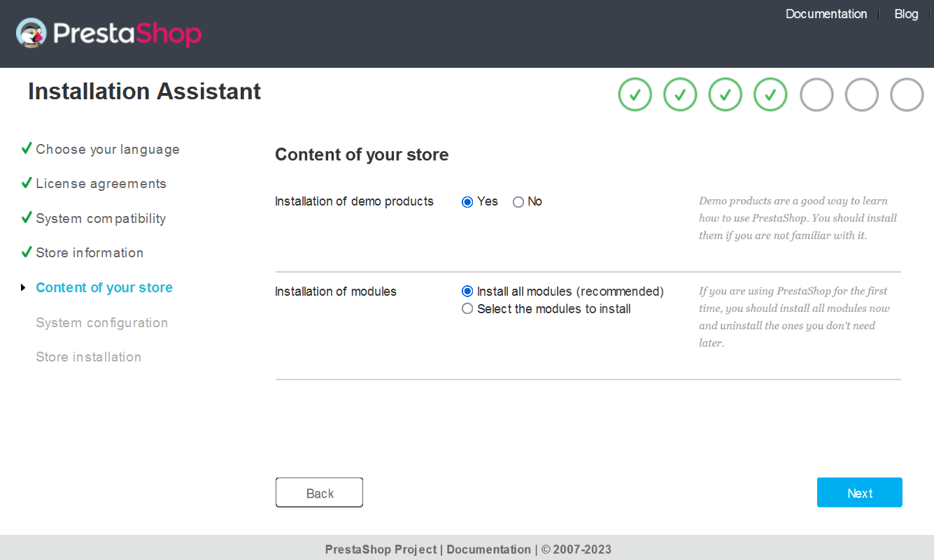The height and width of the screenshot is (560, 934).
Task: Click the sixth empty step circle
Action: coord(862,94)
